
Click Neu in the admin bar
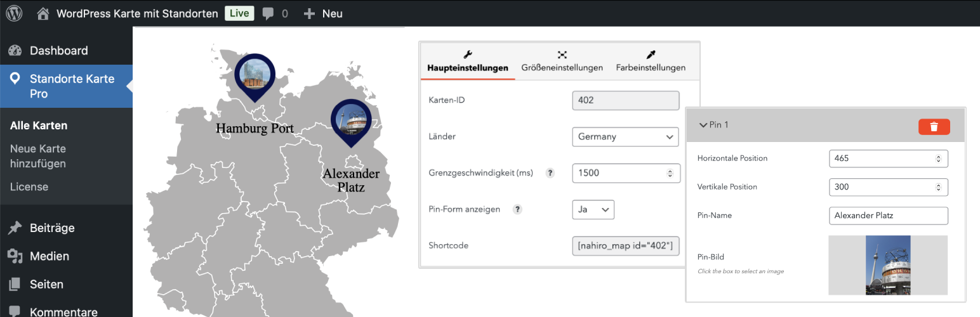coord(332,13)
